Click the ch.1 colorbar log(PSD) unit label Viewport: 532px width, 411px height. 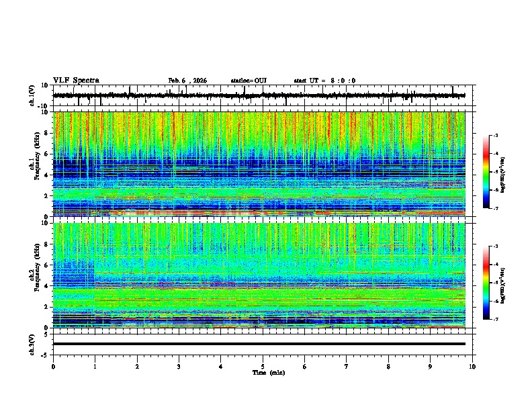503,175
